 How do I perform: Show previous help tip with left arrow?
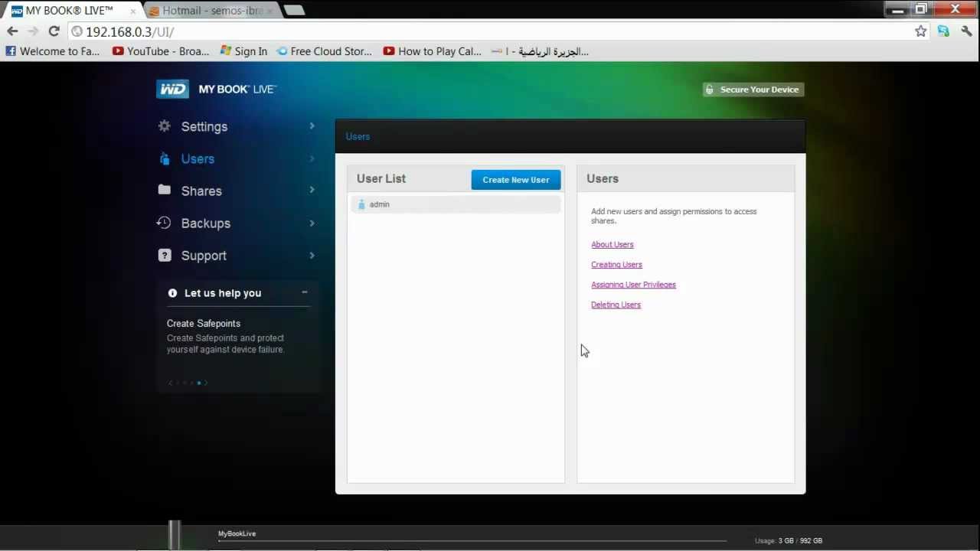click(170, 383)
